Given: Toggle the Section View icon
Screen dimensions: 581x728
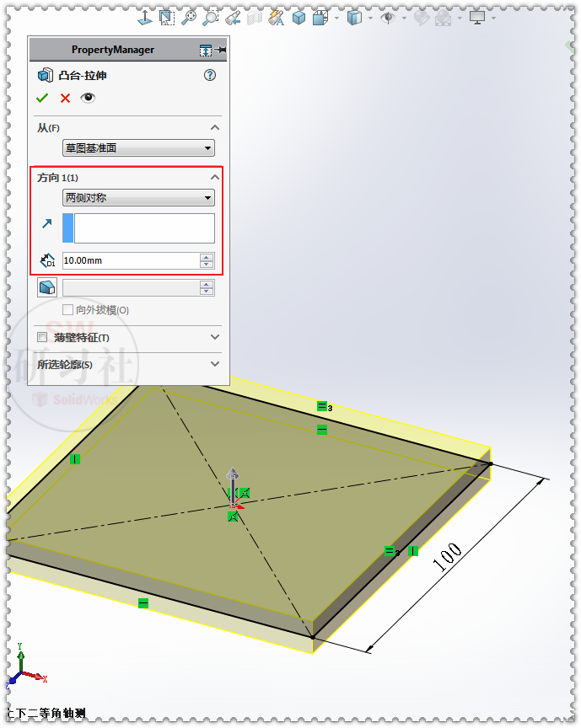Looking at the screenshot, I should pyautogui.click(x=255, y=18).
